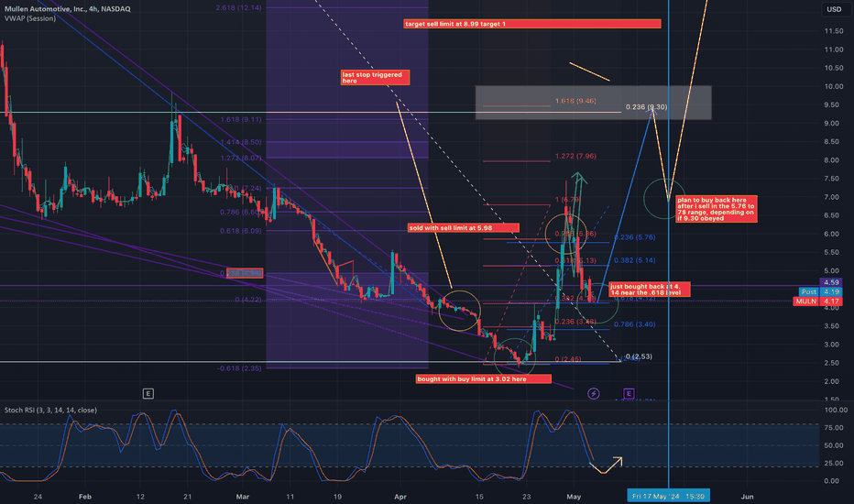Click the purple 4.59 price label
The width and height of the screenshot is (854, 504).
[x=831, y=282]
